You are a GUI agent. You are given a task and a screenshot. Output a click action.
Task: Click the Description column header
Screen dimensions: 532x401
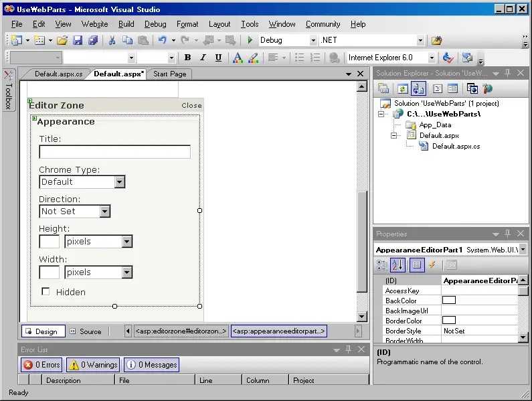[78, 380]
